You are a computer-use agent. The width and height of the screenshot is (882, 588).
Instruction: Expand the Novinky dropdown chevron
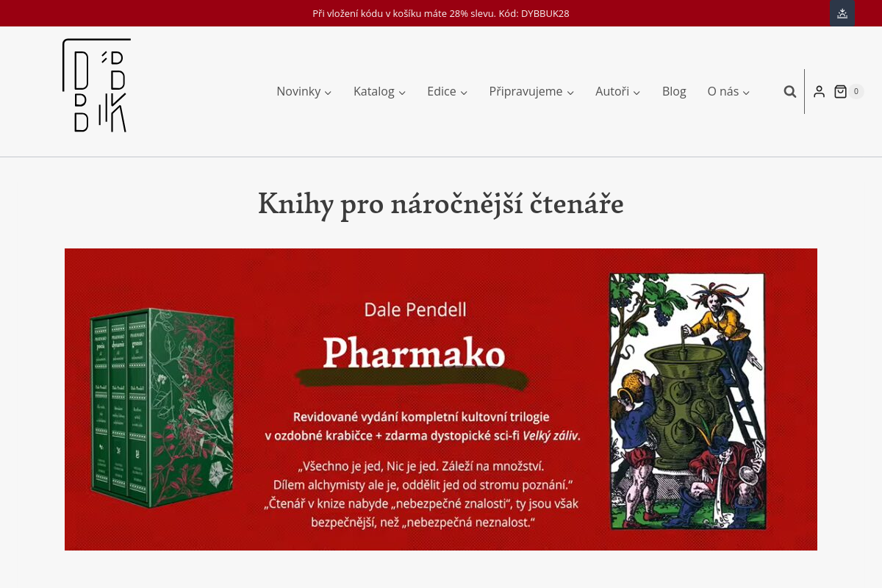[328, 93]
